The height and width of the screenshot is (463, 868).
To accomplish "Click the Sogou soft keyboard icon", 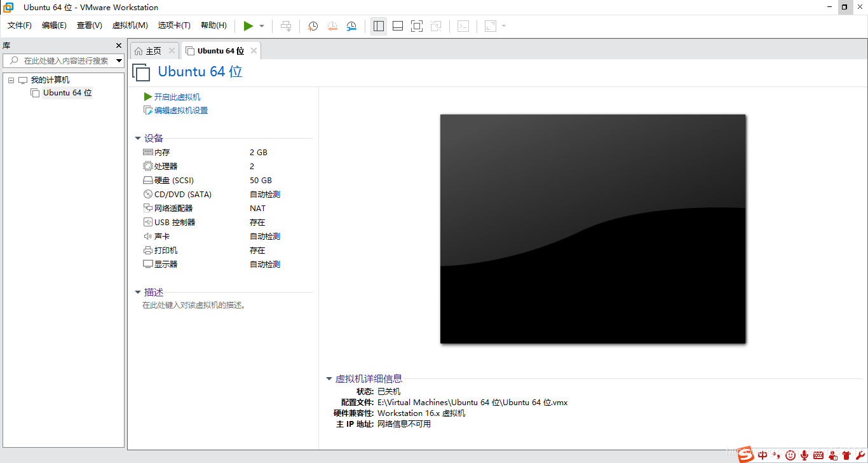I will tap(818, 455).
